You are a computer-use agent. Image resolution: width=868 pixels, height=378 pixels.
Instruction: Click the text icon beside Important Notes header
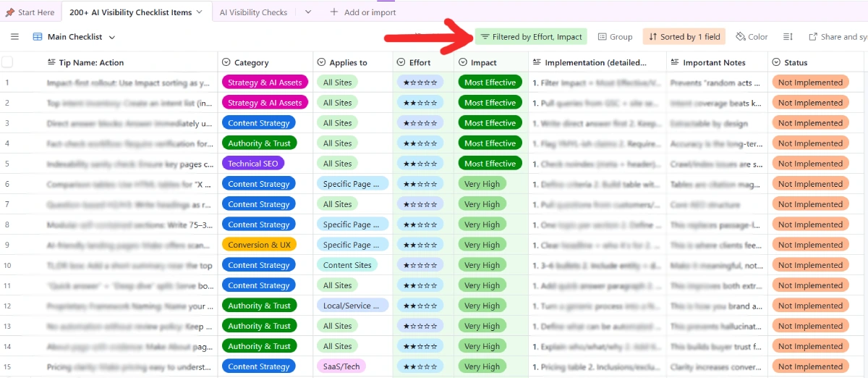coord(675,63)
